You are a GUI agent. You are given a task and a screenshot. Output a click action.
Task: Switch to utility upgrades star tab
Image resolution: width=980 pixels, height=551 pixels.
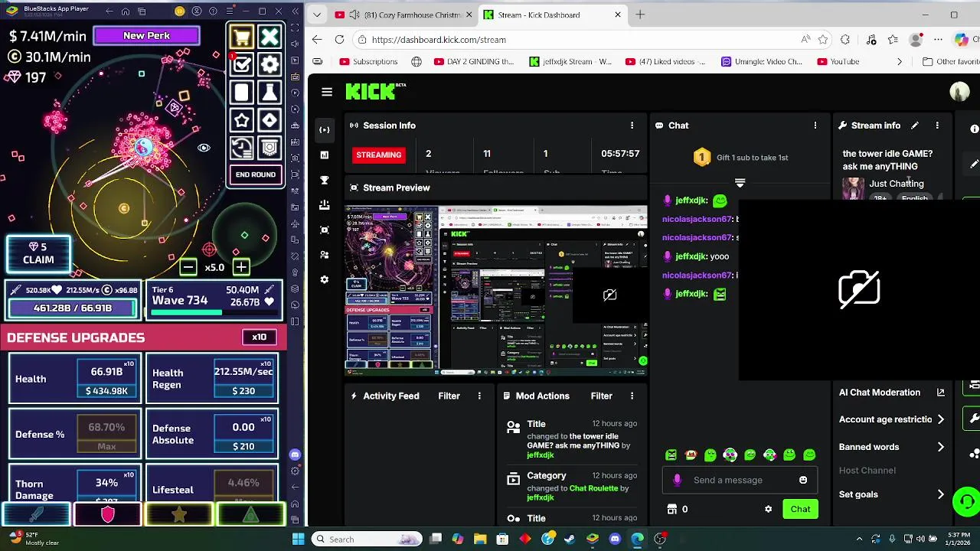pos(179,515)
